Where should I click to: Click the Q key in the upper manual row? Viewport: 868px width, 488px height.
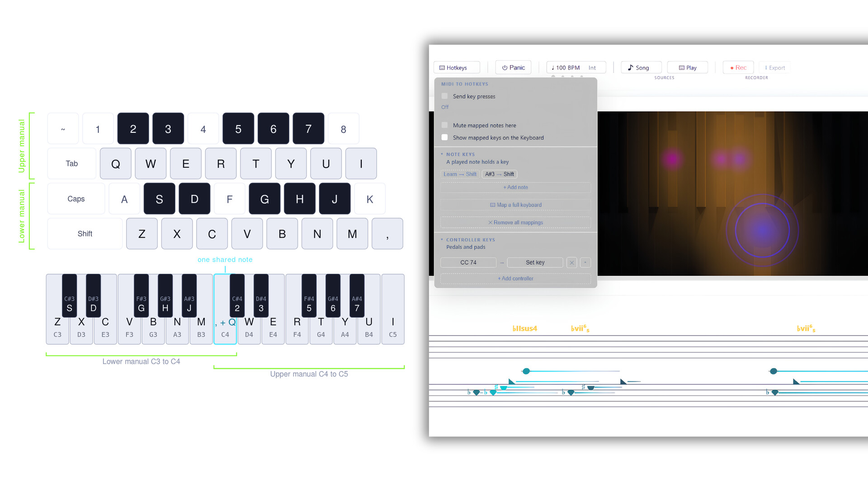point(116,164)
